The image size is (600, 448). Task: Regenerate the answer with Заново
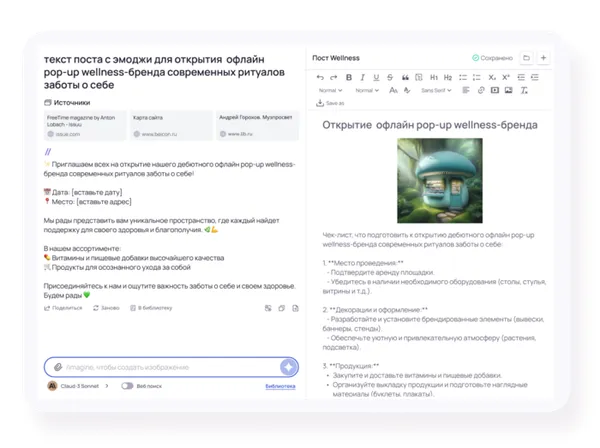[x=106, y=308]
